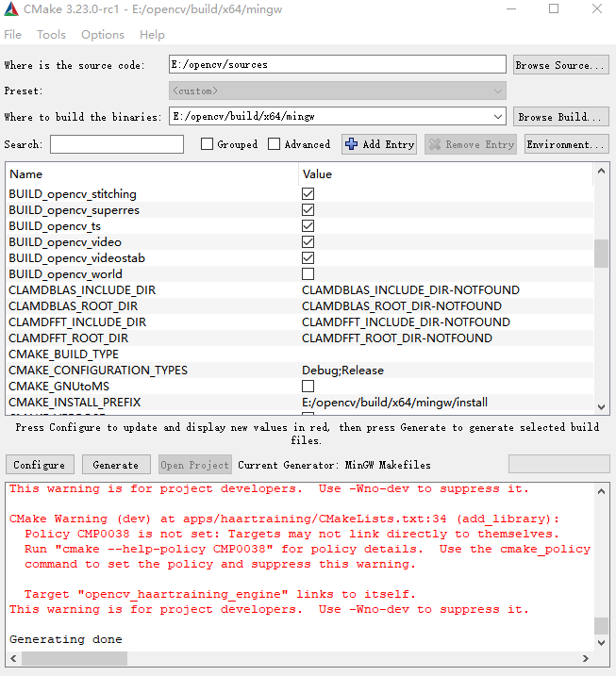The width and height of the screenshot is (616, 676).
Task: Select the CMAKE_INSTALL_PREFIX name
Action: click(x=75, y=403)
